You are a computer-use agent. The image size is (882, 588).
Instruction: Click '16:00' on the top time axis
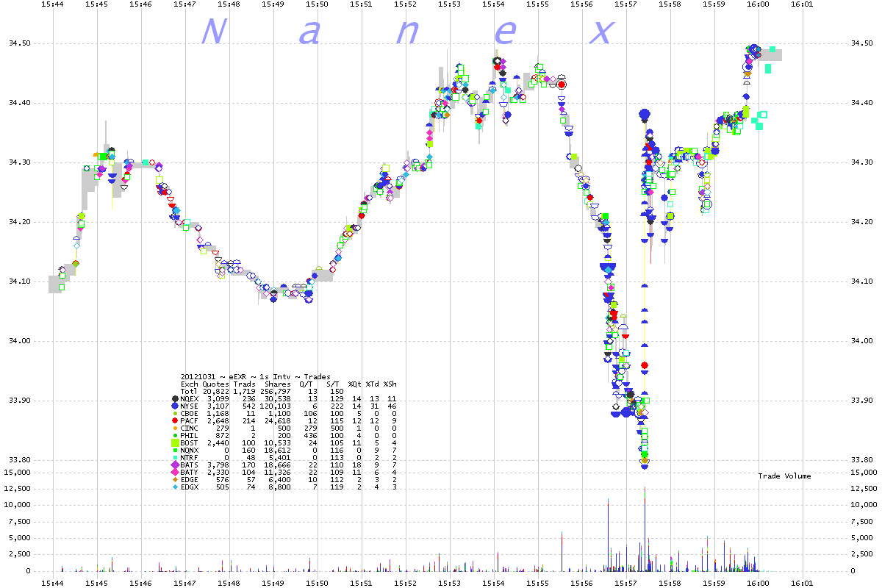(758, 4)
